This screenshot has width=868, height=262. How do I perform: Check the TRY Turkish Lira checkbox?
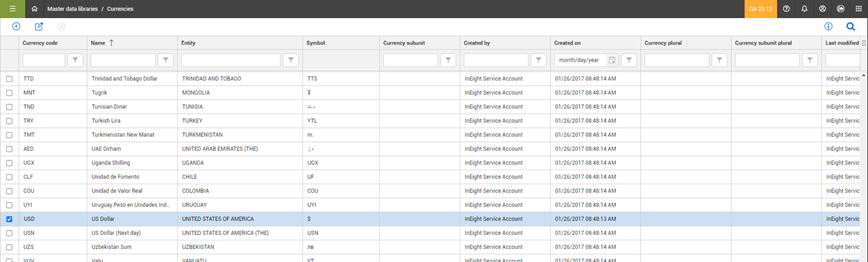[x=9, y=121]
